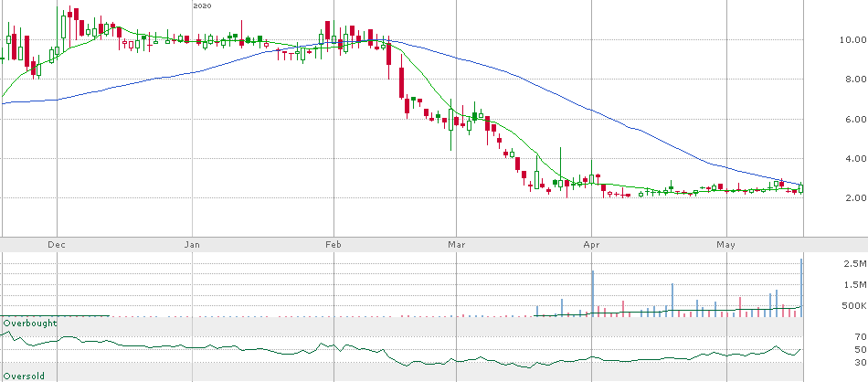Click the 2.00 price axis label

point(854,198)
